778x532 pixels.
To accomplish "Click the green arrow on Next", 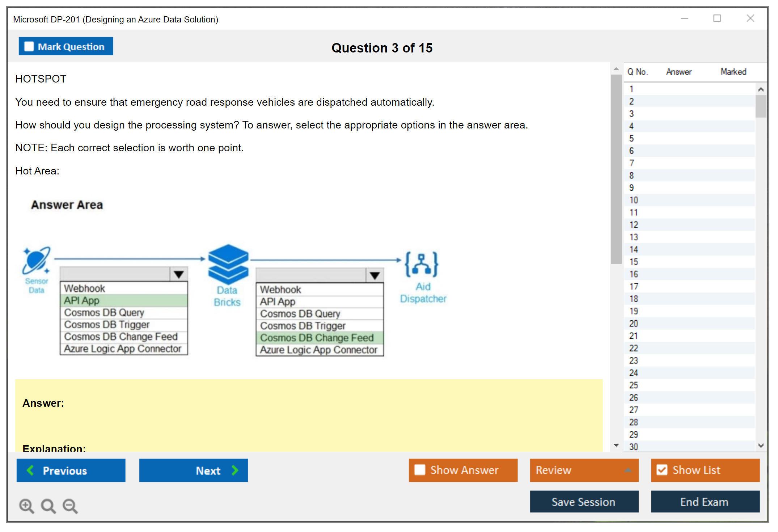I will [235, 470].
